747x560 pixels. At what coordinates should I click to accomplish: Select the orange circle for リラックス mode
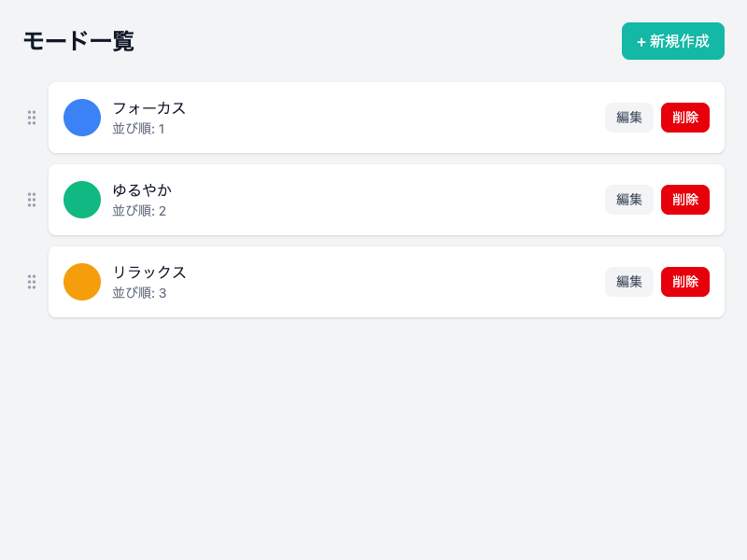(82, 282)
